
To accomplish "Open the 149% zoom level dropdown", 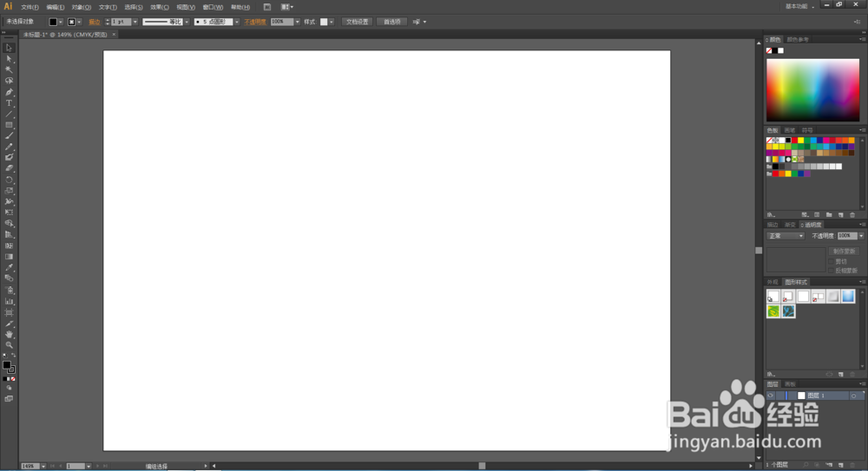I will click(x=43, y=466).
